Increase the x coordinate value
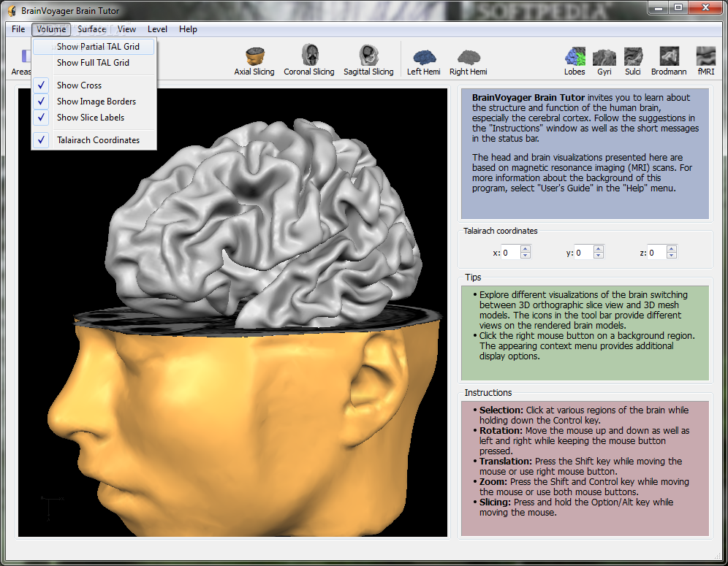Screen dimensions: 728x566 [x=525, y=249]
